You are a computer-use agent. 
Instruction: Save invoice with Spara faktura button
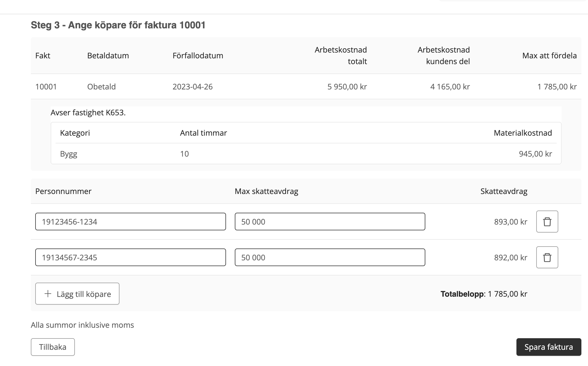point(549,347)
